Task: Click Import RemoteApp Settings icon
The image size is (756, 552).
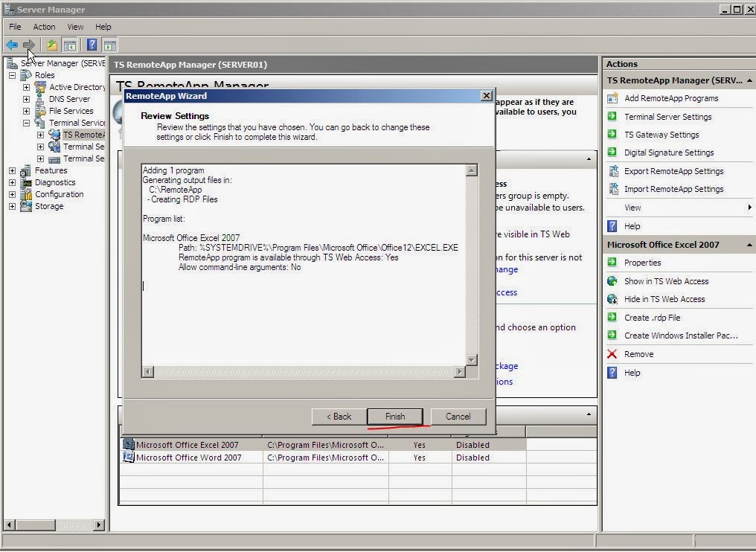Action: 613,189
